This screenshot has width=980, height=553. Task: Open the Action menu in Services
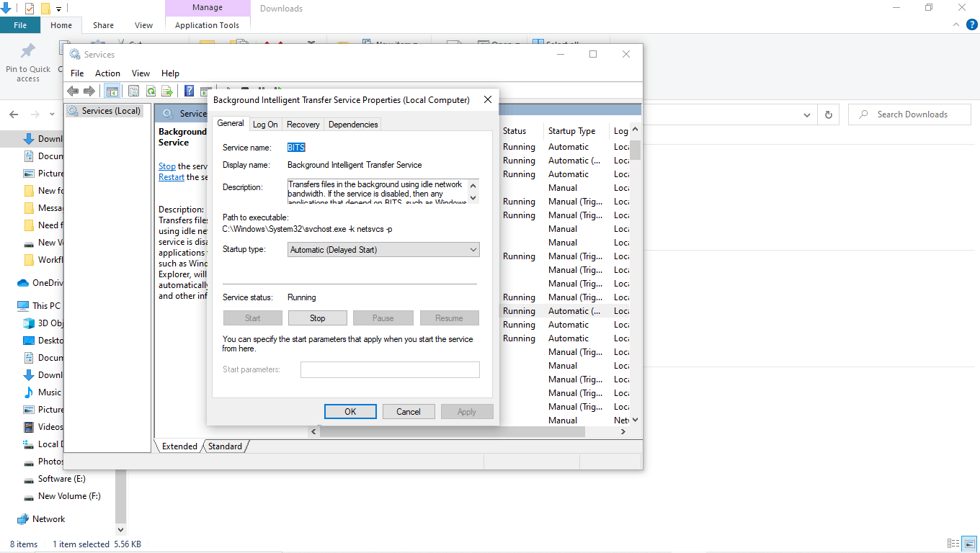[x=107, y=73]
